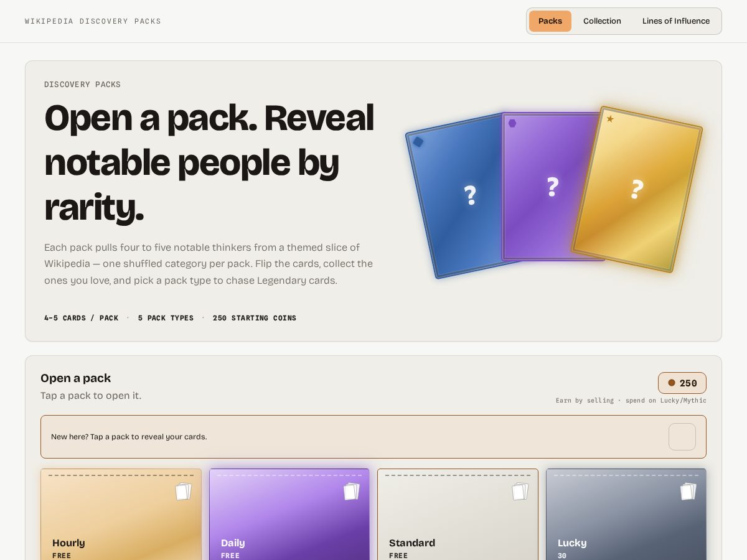747x560 pixels.
Task: Click the gold legendary mystery card
Action: (x=637, y=189)
